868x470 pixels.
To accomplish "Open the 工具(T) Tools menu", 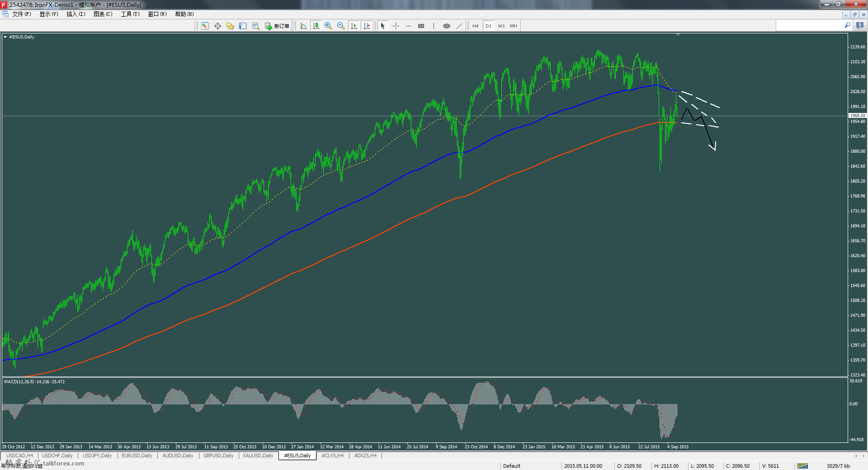I will (x=130, y=14).
